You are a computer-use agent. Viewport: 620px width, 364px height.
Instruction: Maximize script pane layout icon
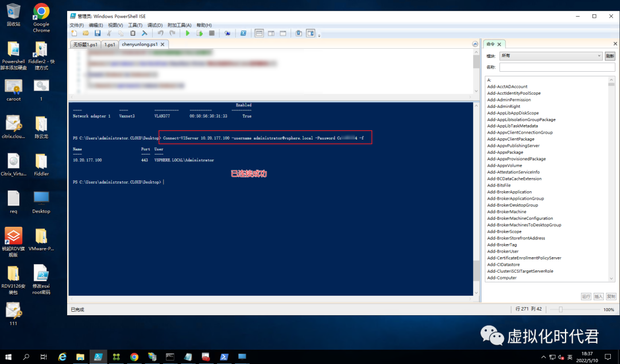(x=282, y=34)
